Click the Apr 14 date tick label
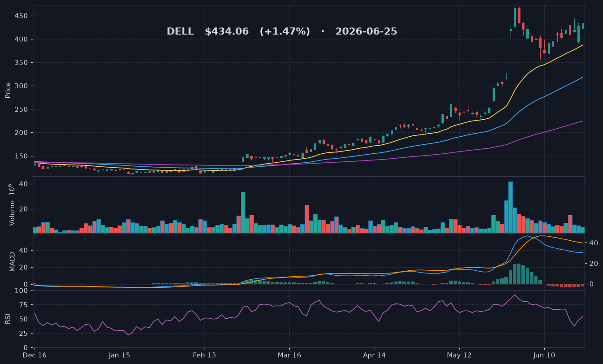The width and height of the screenshot is (603, 364). 374,355
